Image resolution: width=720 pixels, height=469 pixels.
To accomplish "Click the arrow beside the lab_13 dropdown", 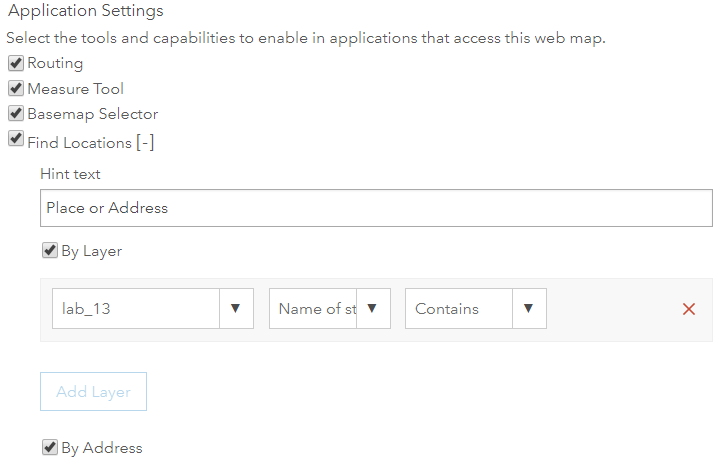I will 235,309.
